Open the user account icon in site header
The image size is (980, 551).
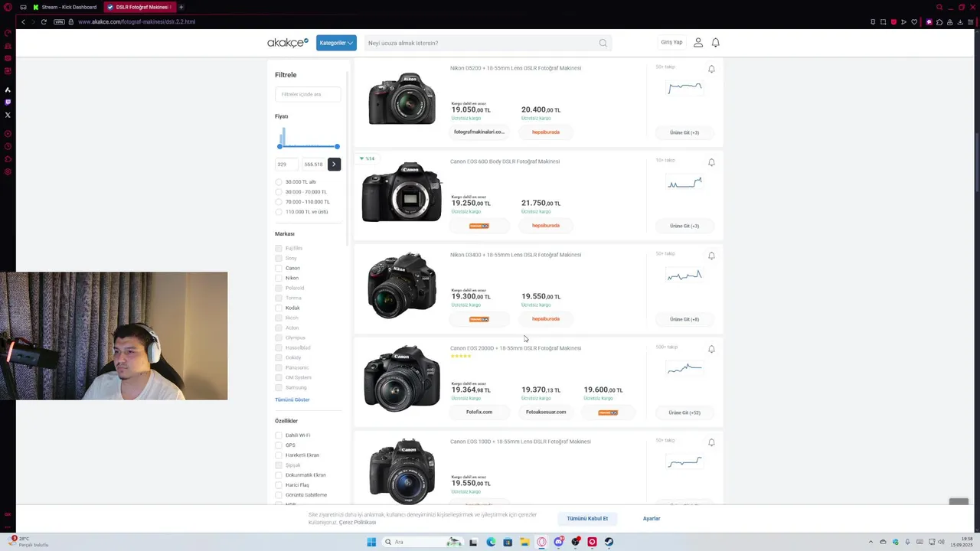pos(698,43)
